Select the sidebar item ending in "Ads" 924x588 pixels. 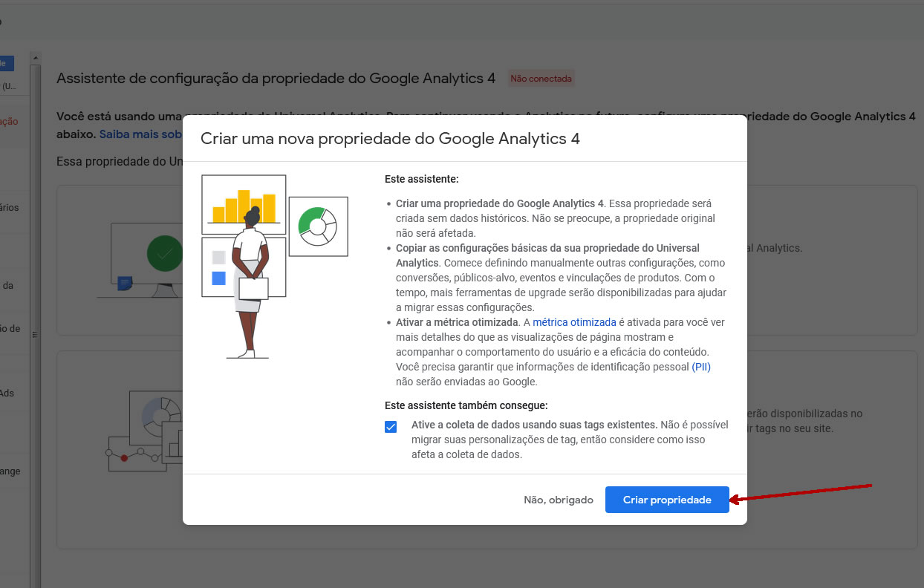[x=7, y=393]
